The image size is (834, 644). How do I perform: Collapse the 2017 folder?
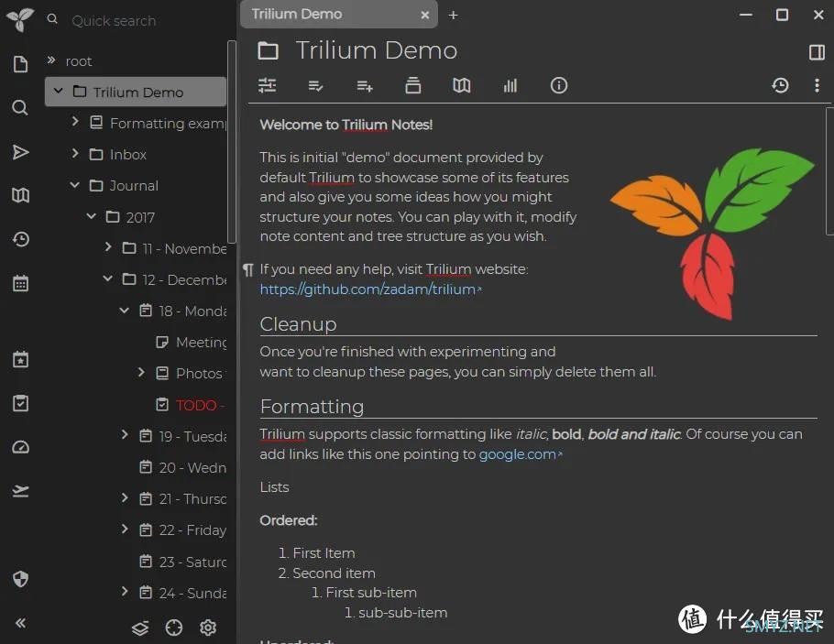(92, 216)
